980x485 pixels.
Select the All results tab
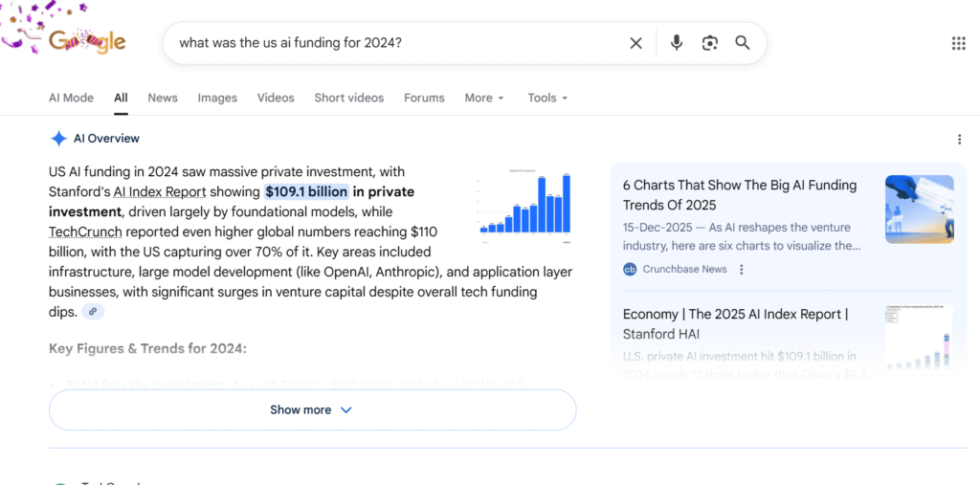pos(121,99)
